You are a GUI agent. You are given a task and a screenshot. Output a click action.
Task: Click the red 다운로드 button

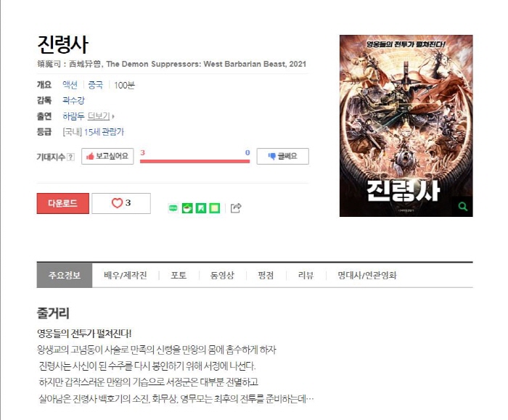pos(63,203)
